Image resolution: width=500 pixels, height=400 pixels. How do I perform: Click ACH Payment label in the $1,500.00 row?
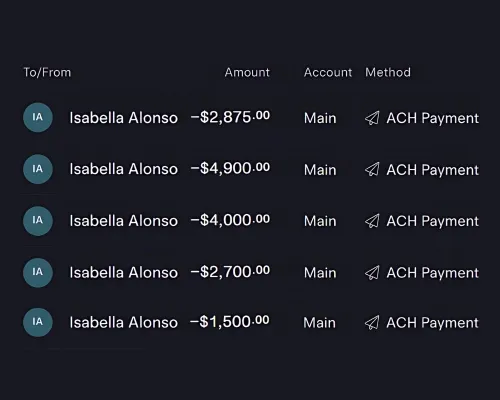[432, 323]
